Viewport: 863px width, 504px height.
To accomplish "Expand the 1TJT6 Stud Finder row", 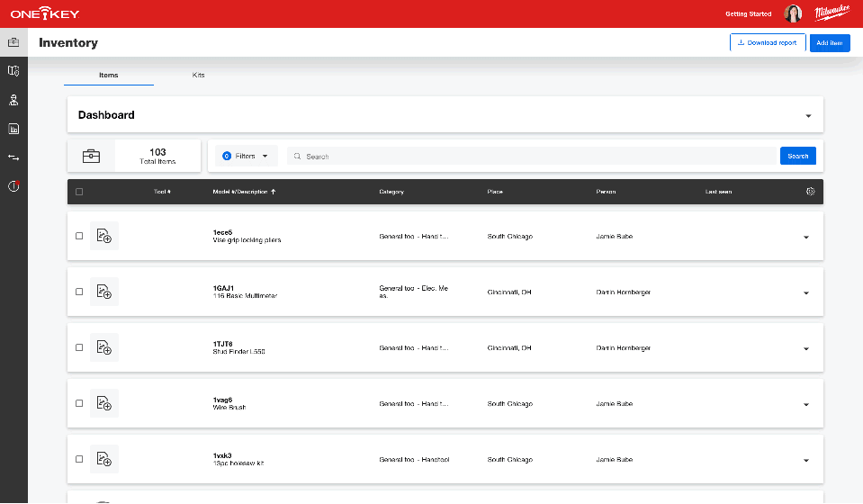I will click(805, 348).
